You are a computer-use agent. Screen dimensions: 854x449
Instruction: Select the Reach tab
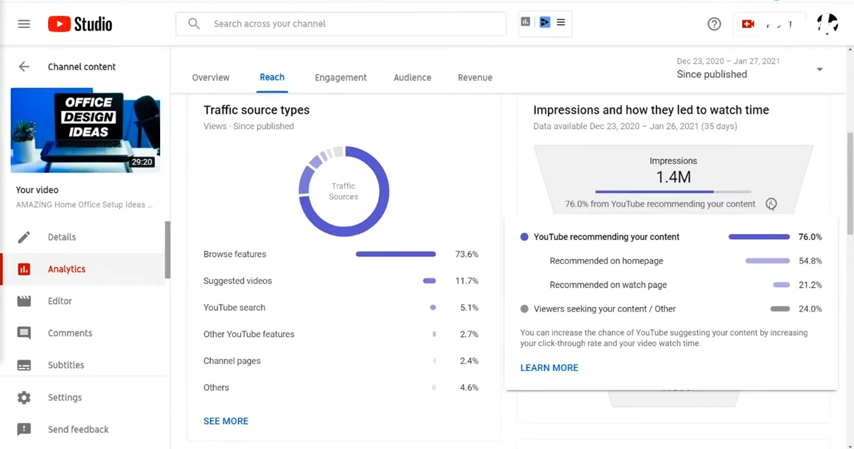point(272,77)
